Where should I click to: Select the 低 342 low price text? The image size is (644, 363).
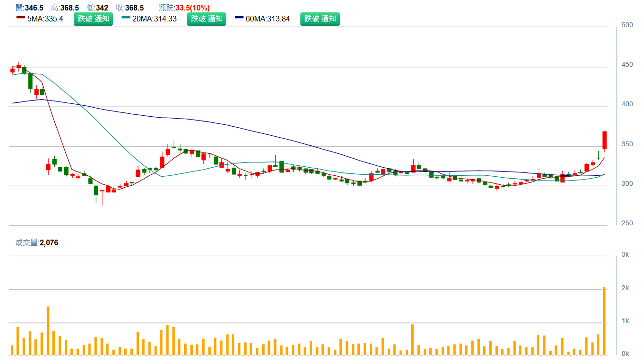(97, 8)
